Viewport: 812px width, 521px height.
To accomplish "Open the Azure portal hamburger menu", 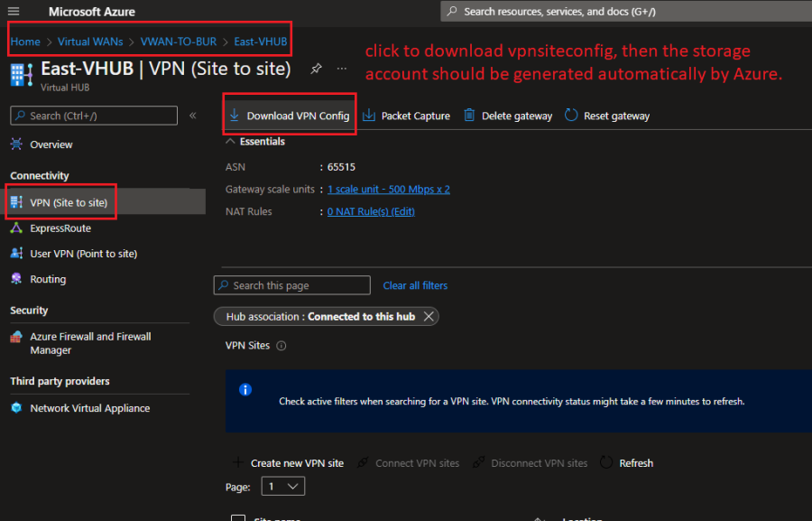I will [x=14, y=11].
